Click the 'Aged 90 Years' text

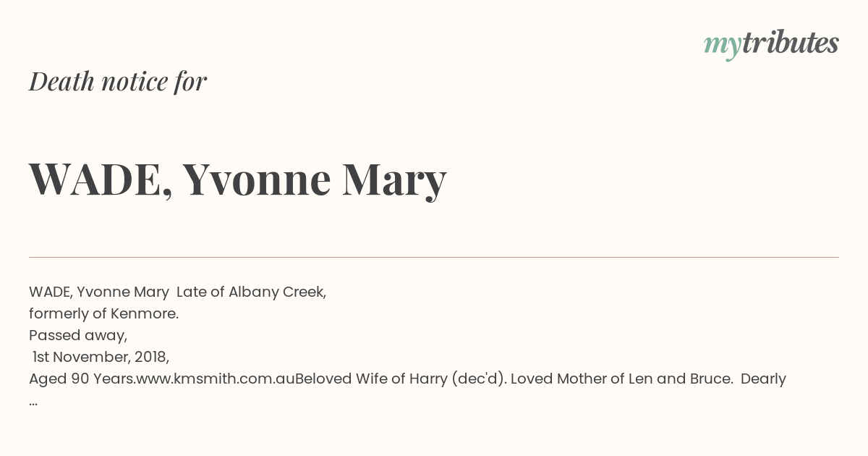[80, 379]
